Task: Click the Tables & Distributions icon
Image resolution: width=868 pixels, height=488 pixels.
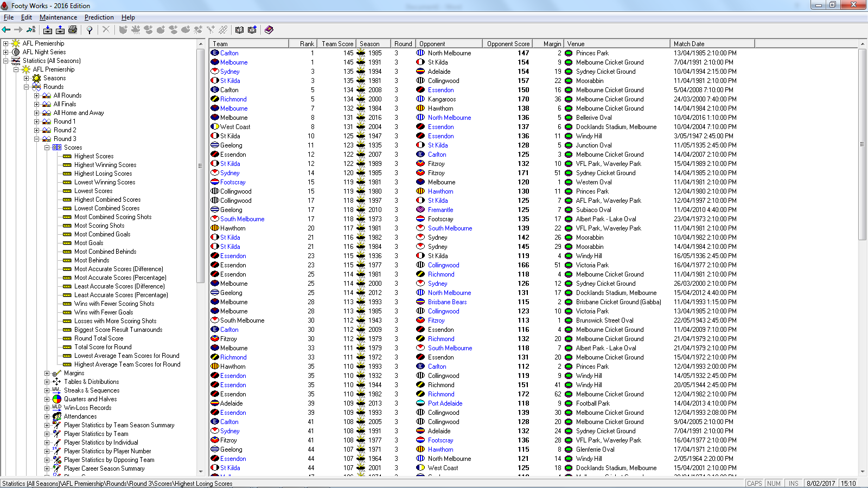Action: 57,382
